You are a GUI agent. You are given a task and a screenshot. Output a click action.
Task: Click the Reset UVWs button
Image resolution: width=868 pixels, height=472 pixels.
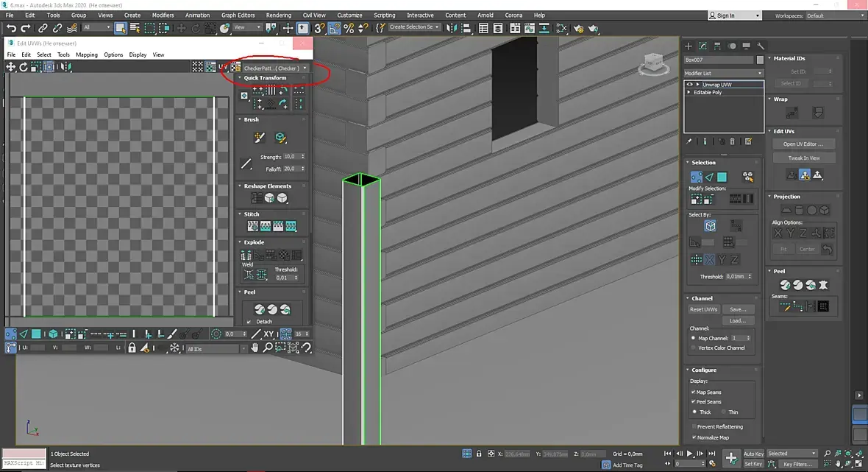click(x=703, y=309)
